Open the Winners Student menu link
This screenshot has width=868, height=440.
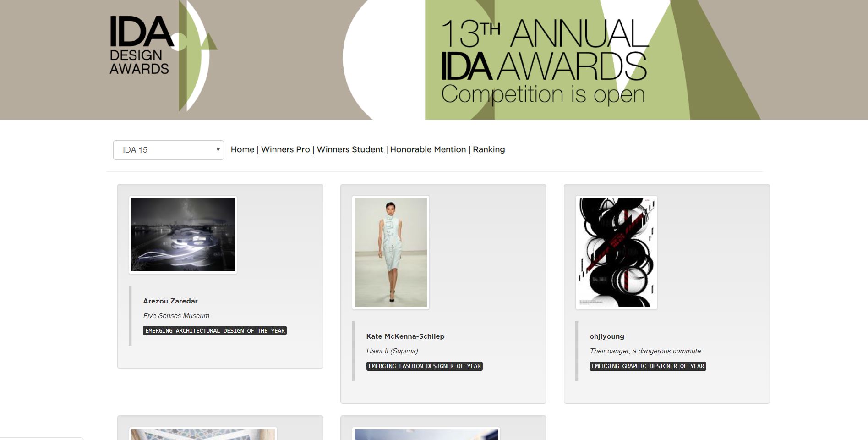(x=350, y=149)
